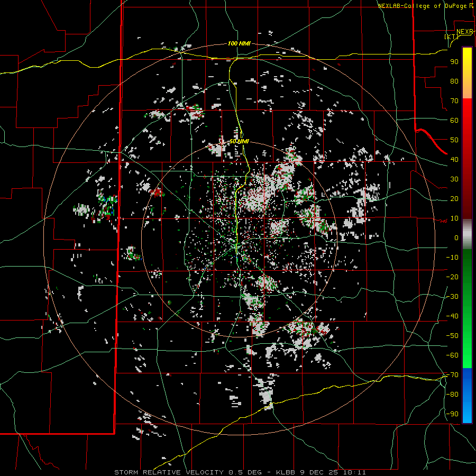Click the 40 value on velocity scale

pos(454,160)
